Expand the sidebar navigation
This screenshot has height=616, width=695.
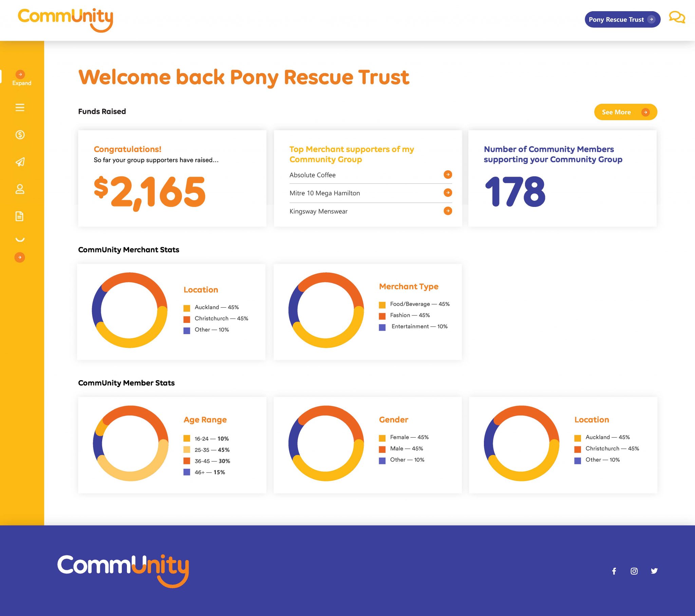pyautogui.click(x=20, y=78)
